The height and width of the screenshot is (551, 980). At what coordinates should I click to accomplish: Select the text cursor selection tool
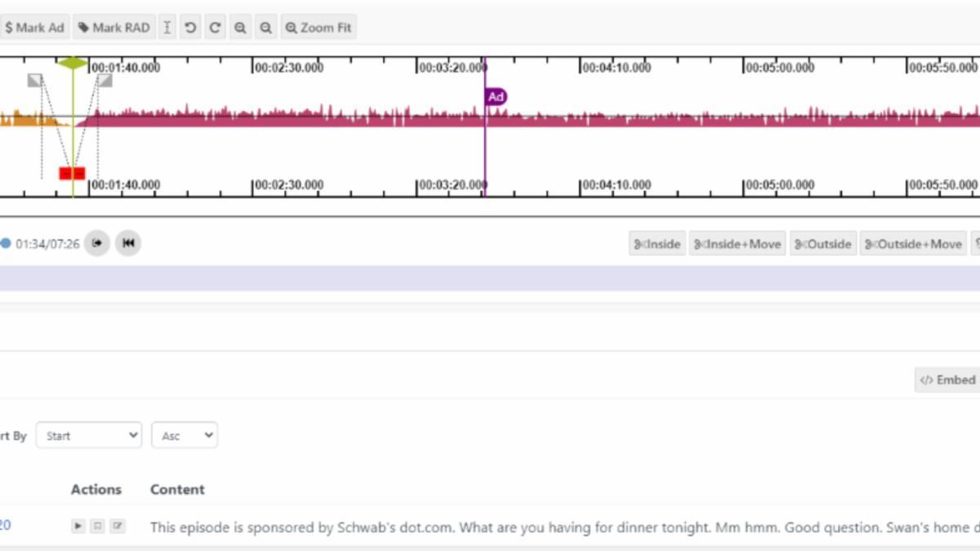tap(167, 27)
